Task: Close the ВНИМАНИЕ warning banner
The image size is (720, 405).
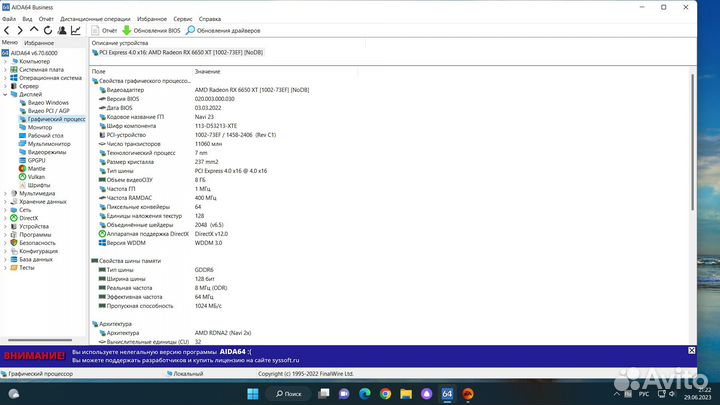Action: 692,350
